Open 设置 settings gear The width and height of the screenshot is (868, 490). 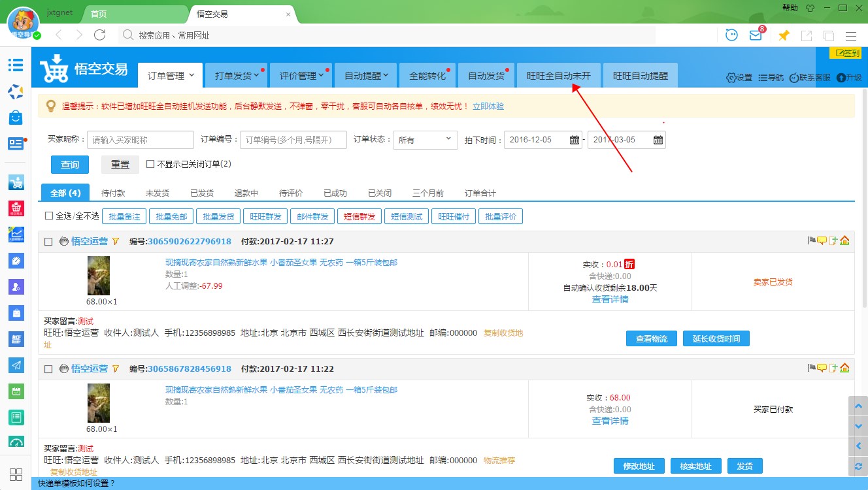pos(739,77)
